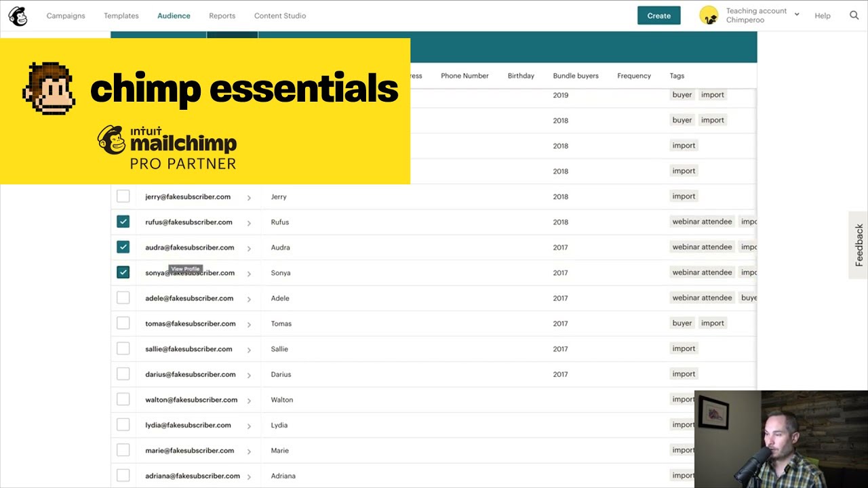This screenshot has height=488, width=868.
Task: Check the box for darius@fakesubscriber.com
Action: (x=123, y=374)
